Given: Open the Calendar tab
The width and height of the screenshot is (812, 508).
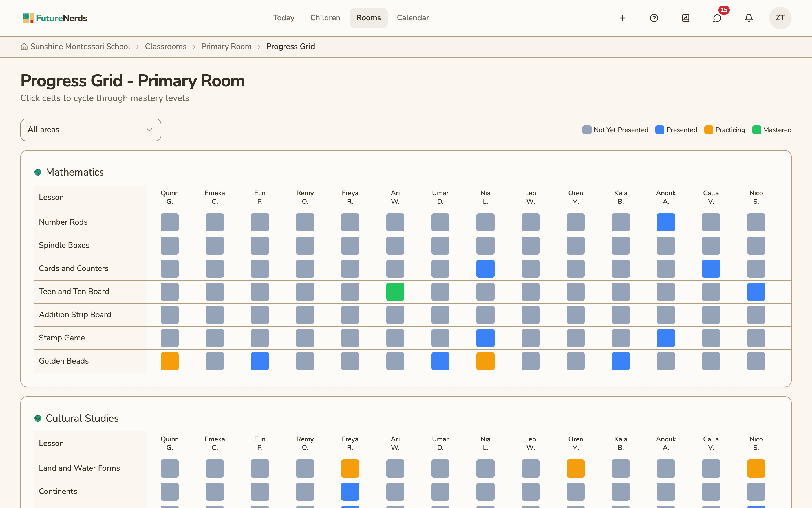Looking at the screenshot, I should (413, 18).
